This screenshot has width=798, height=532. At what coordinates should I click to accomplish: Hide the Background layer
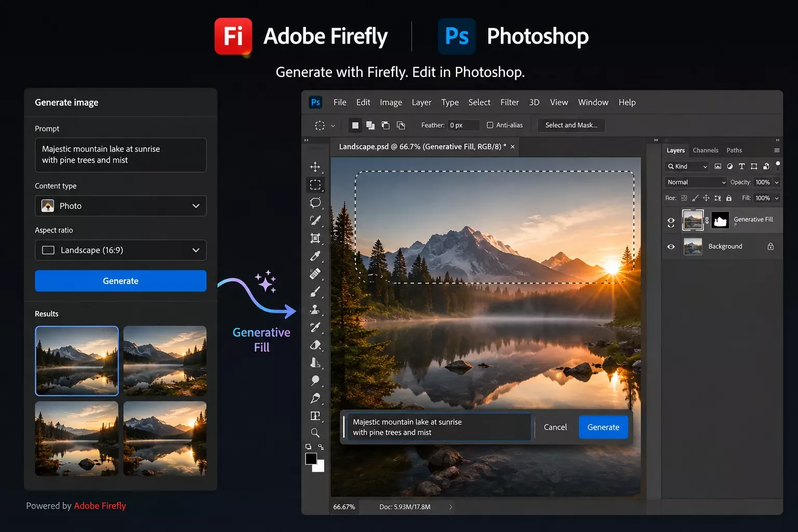click(x=671, y=247)
